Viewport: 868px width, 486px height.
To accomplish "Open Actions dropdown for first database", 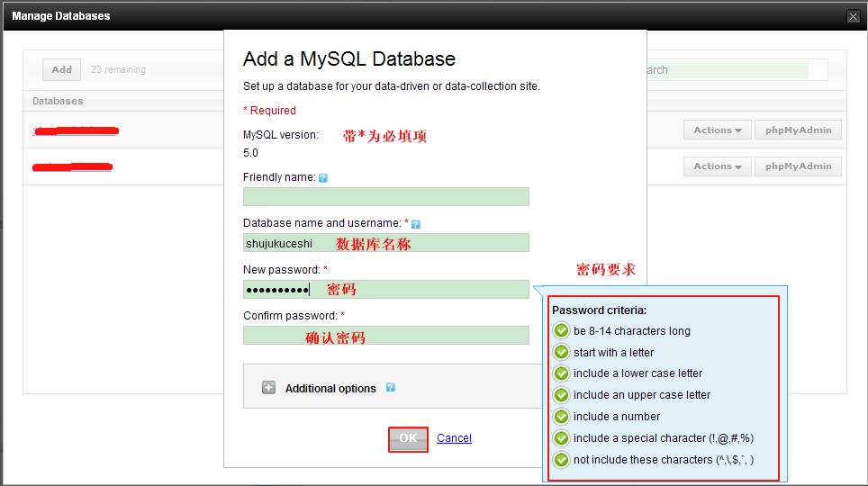I will coord(717,130).
